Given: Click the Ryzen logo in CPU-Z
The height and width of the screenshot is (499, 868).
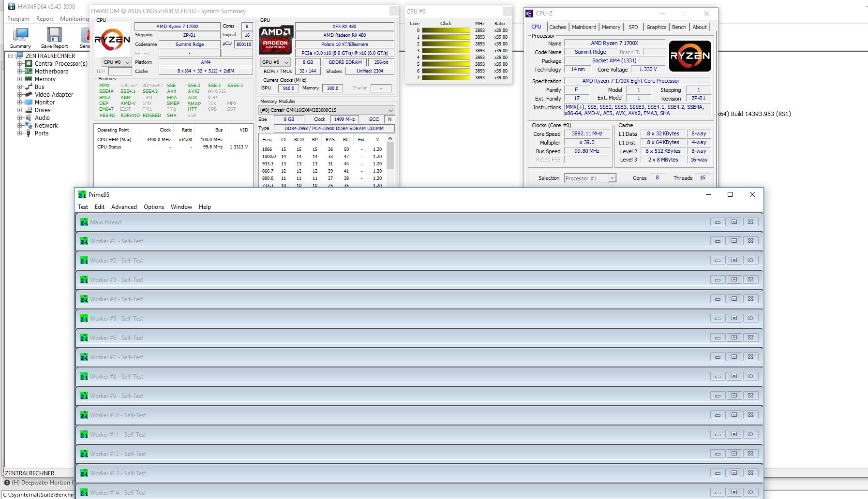Looking at the screenshot, I should (x=690, y=56).
